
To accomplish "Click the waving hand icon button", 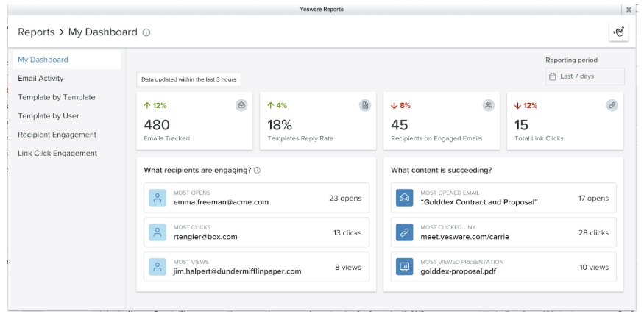I will pos(619,32).
